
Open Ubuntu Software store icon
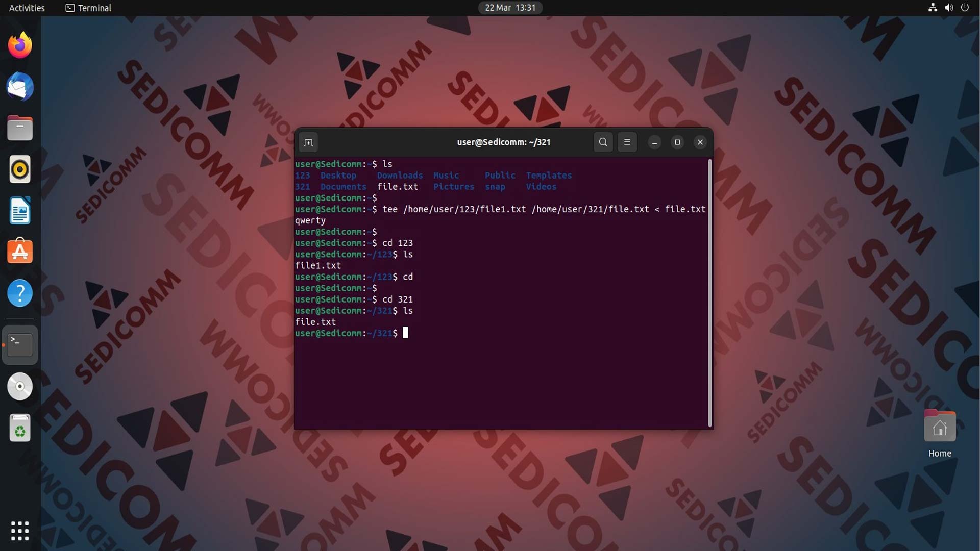click(x=20, y=252)
